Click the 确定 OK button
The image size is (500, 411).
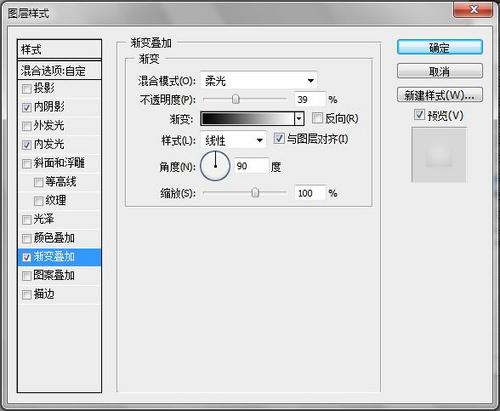coord(440,48)
